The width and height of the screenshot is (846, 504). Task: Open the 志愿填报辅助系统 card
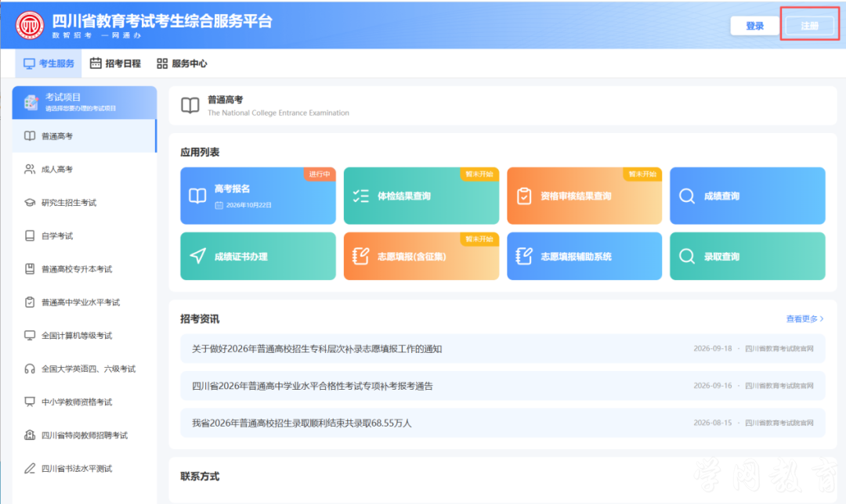click(584, 256)
